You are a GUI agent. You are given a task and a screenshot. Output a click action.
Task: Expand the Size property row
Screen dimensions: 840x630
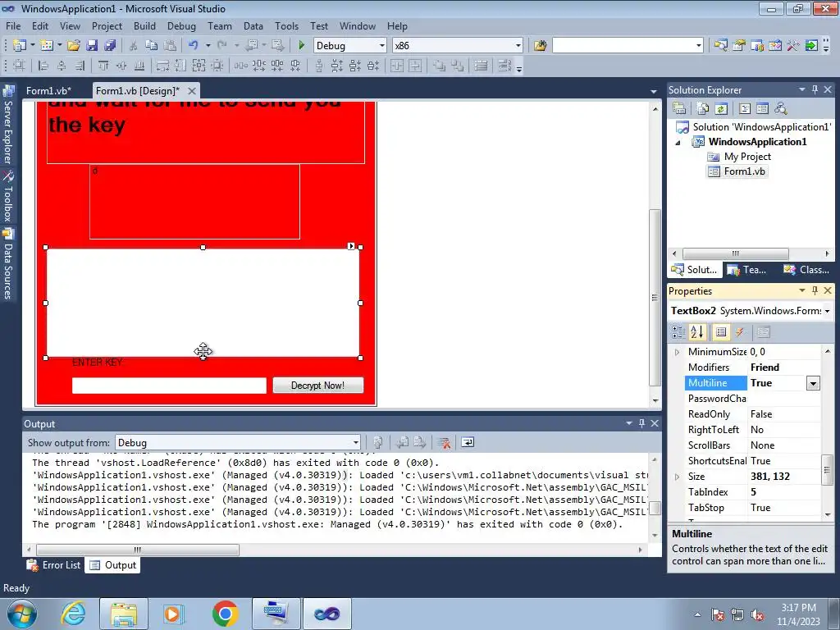coord(677,477)
